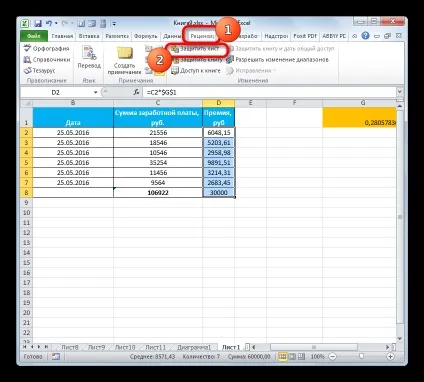
Task: Undo the last action
Action: [x=49, y=23]
